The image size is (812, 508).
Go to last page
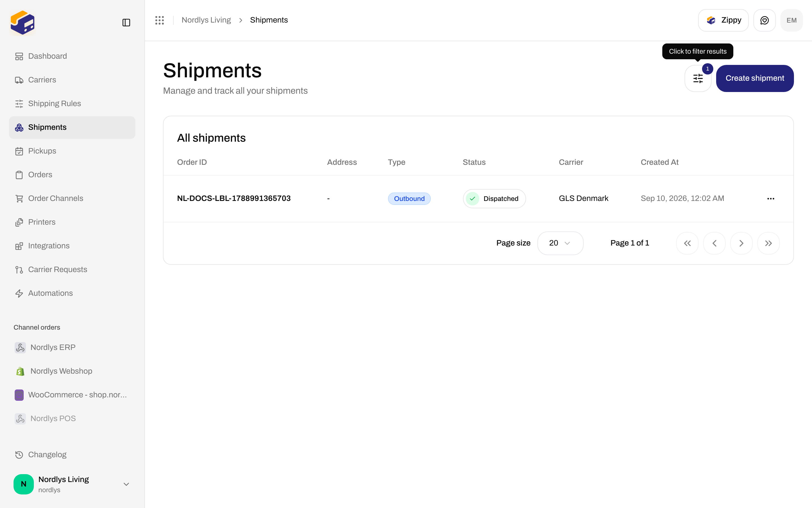[768, 243]
